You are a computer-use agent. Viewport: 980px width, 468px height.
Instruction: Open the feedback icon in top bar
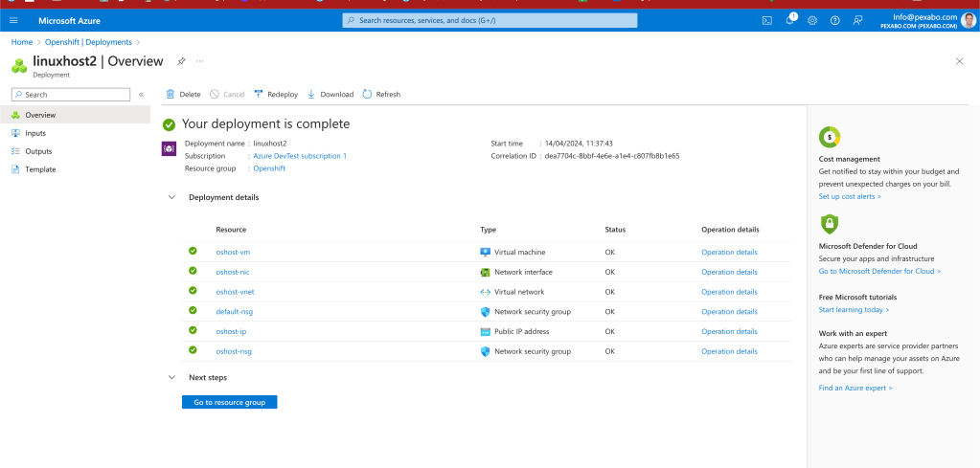click(857, 21)
